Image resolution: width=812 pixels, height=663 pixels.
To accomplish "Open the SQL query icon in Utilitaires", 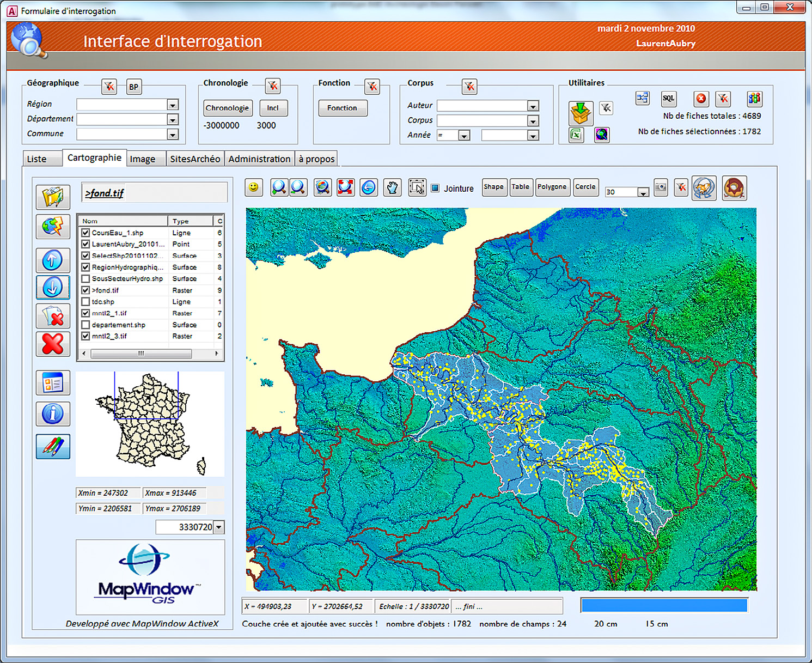I will [669, 99].
